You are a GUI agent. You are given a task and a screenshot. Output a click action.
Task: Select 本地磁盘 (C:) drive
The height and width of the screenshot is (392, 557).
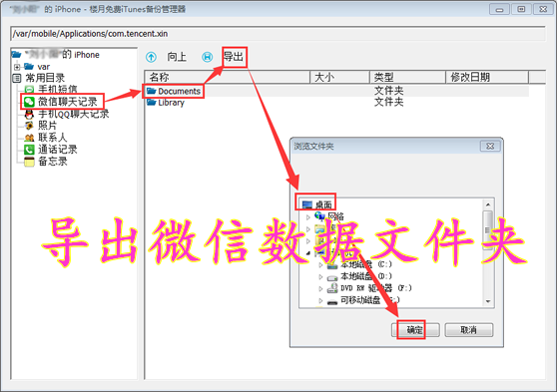[x=366, y=264]
